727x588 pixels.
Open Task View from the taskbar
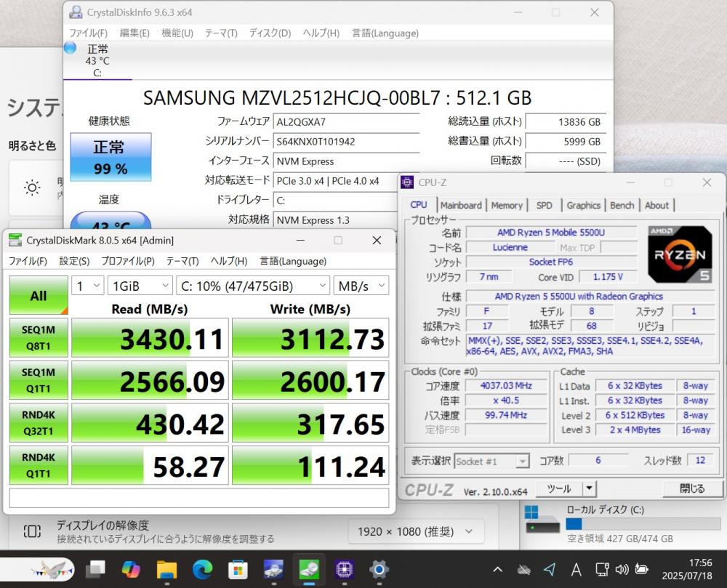tap(96, 569)
